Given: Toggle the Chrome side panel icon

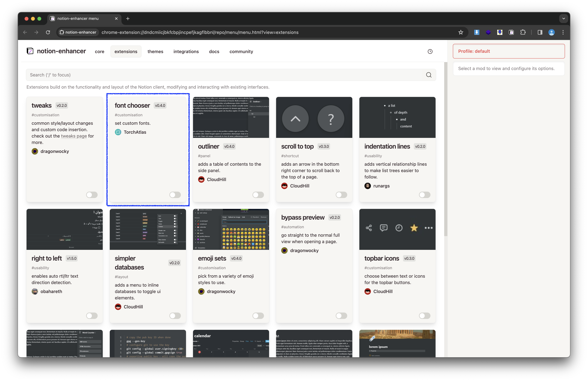Looking at the screenshot, I should tap(540, 32).
